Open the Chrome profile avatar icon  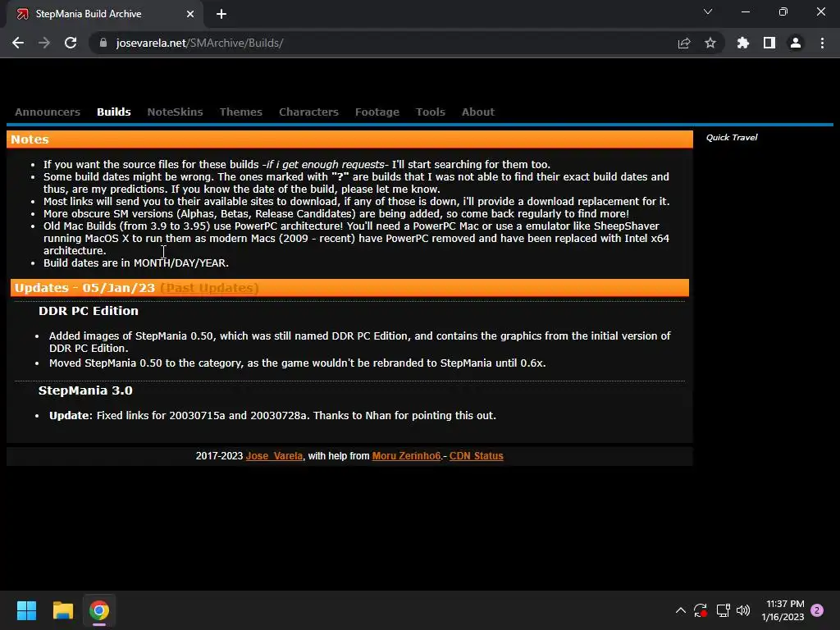tap(796, 43)
